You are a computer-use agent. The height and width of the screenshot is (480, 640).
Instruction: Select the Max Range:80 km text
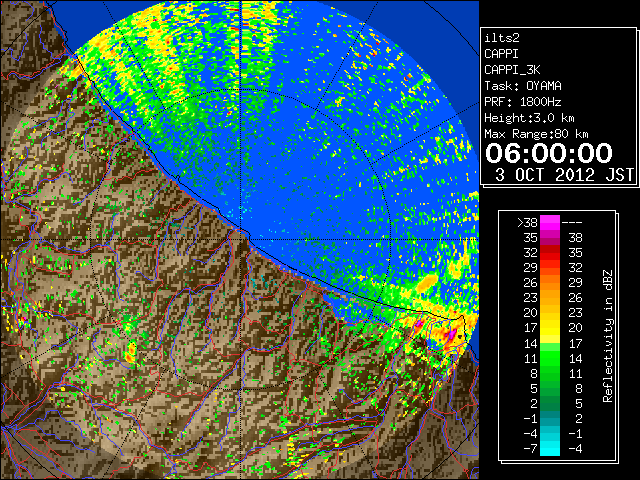coord(536,134)
